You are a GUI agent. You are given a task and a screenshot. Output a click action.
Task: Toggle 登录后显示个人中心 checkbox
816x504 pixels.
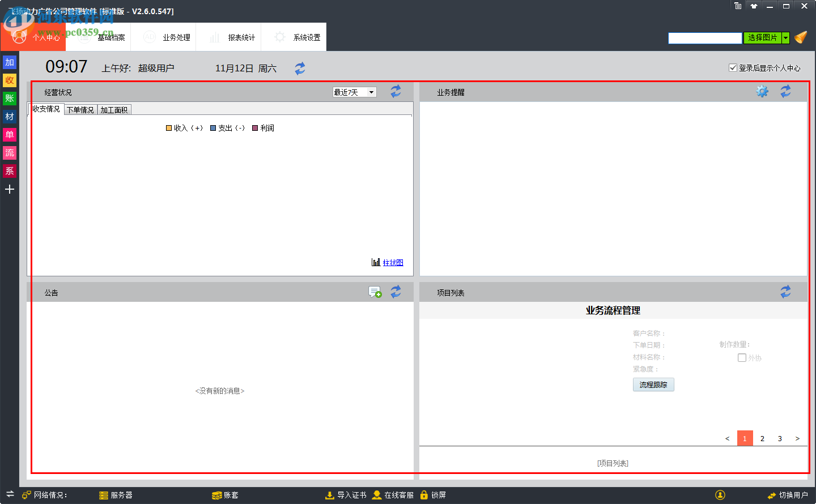click(x=733, y=68)
